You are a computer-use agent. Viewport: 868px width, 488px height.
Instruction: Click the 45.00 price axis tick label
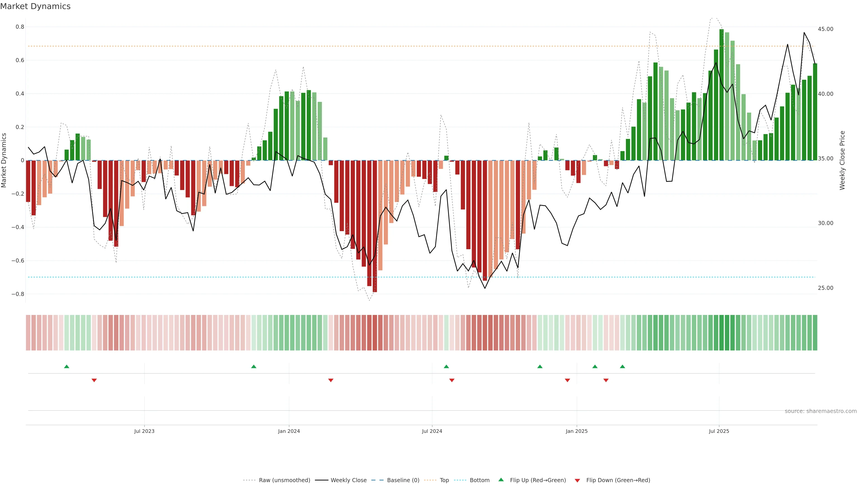[825, 29]
